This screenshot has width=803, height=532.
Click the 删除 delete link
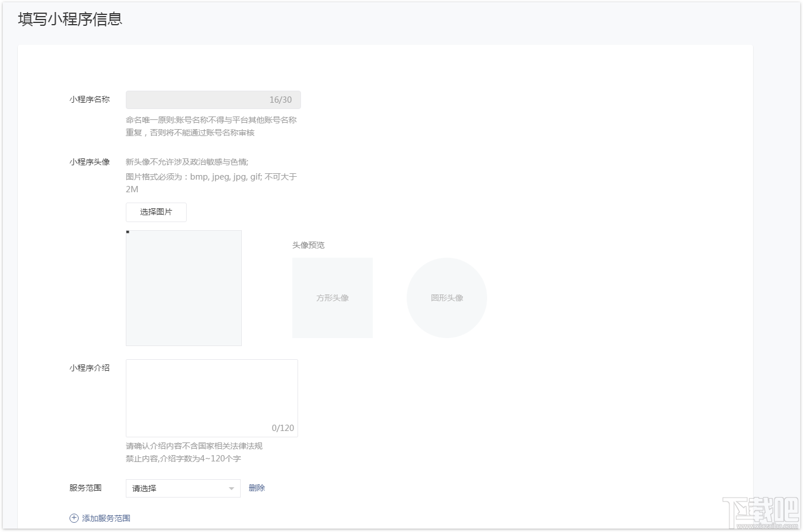click(257, 487)
